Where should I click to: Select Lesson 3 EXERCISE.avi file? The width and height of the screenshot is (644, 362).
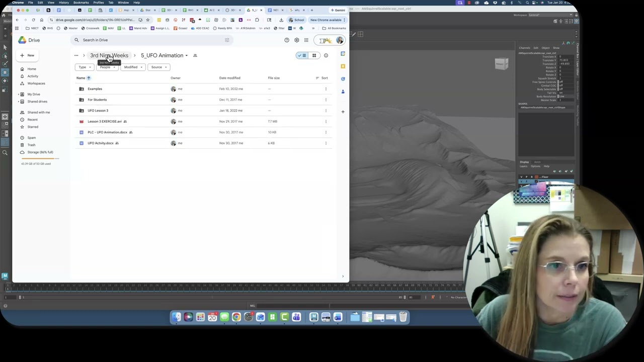point(204,121)
